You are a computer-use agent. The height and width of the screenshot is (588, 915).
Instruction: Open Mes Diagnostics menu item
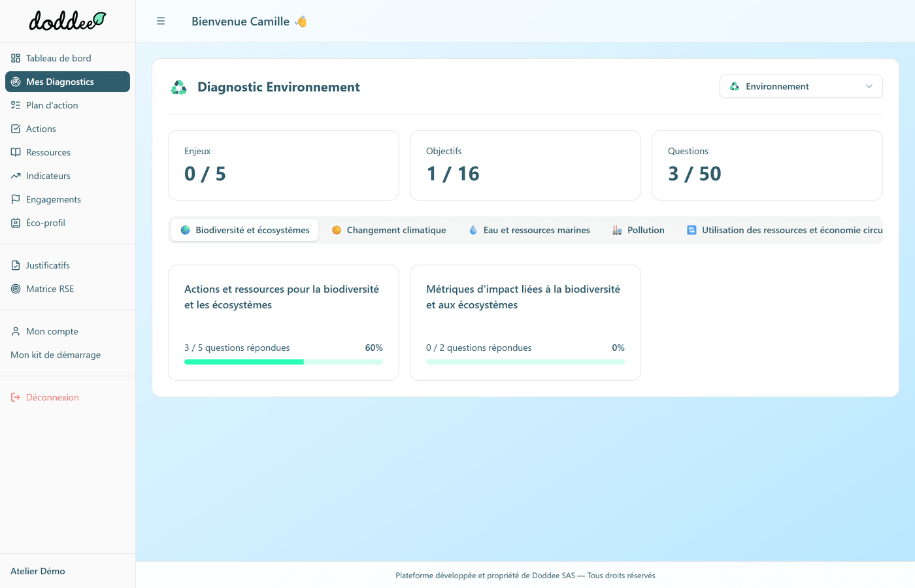[x=67, y=82]
